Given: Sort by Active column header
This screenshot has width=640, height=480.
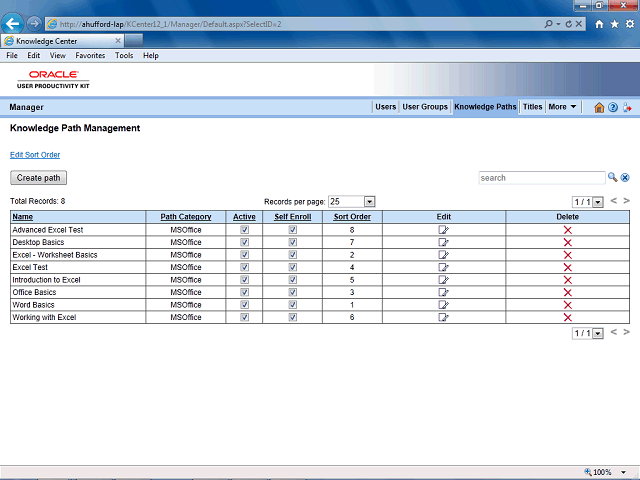Looking at the screenshot, I should click(244, 217).
